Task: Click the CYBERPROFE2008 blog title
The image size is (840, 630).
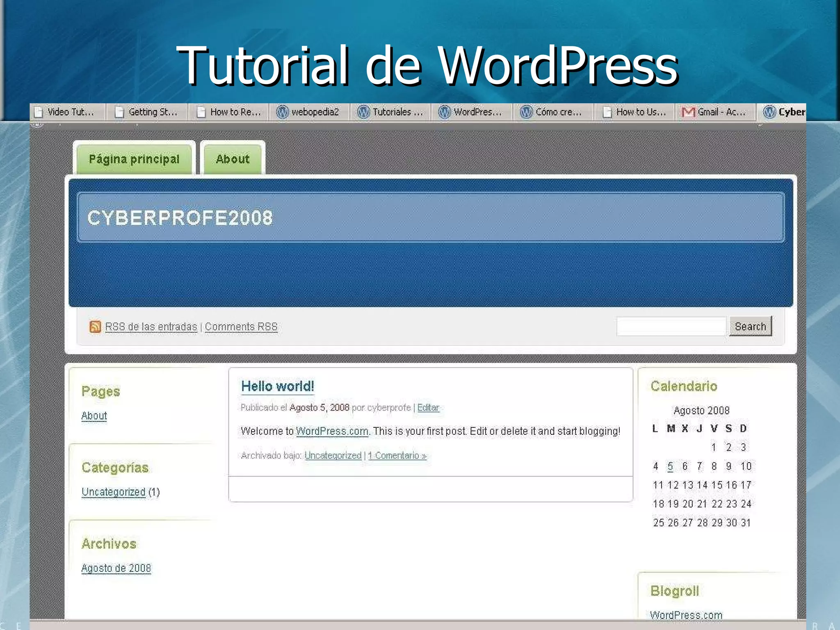Action: click(x=180, y=218)
